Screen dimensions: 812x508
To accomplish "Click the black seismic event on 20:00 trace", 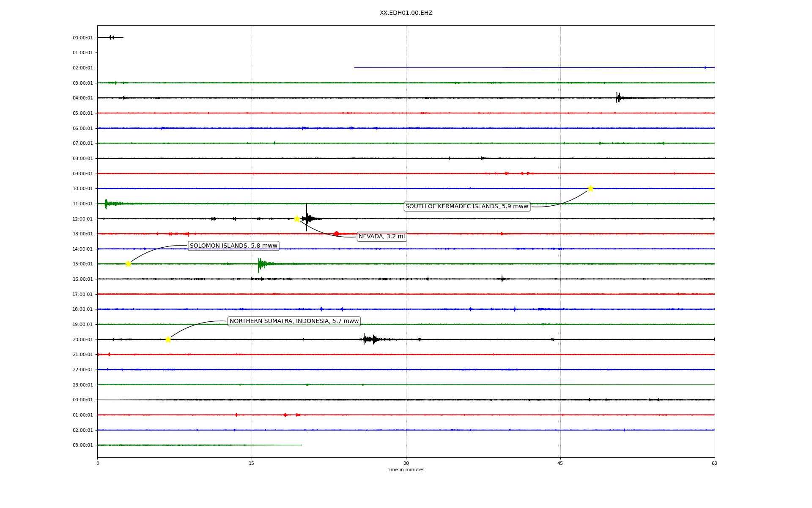I will point(369,339).
